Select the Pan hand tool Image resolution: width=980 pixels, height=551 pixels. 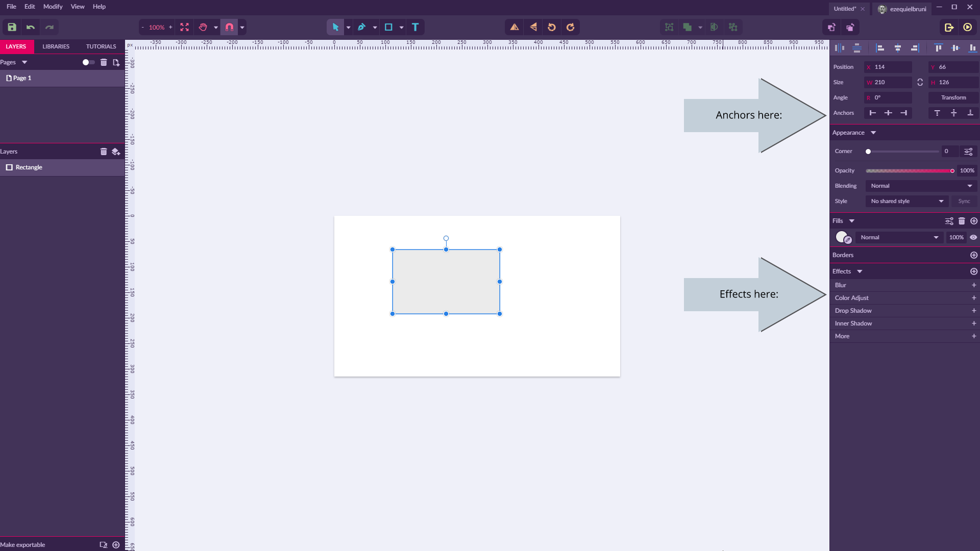tap(203, 28)
